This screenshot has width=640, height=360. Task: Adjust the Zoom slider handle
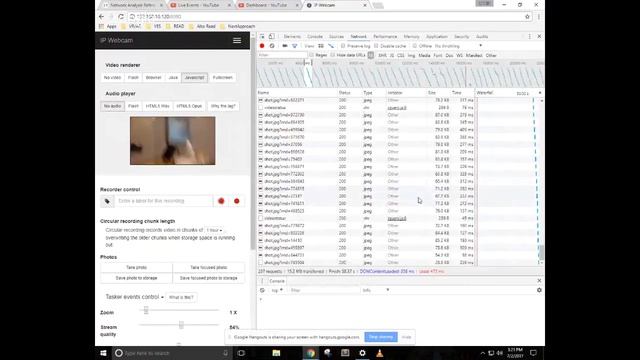(146, 311)
